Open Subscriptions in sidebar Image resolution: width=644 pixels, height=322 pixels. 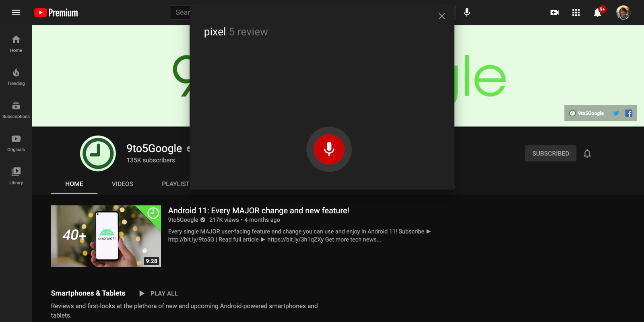16,110
